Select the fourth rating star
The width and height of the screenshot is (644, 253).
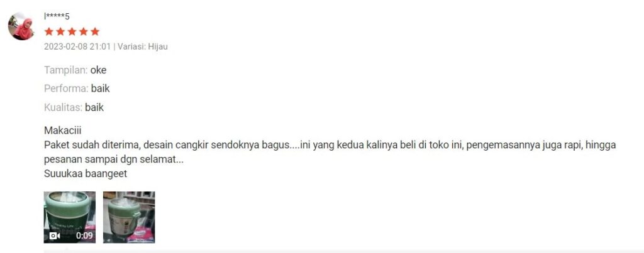click(x=84, y=31)
